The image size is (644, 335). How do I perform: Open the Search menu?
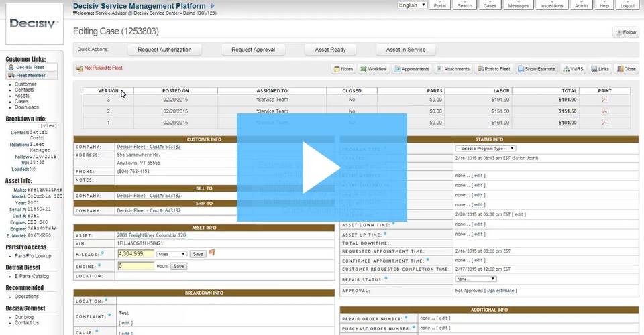[x=464, y=5]
